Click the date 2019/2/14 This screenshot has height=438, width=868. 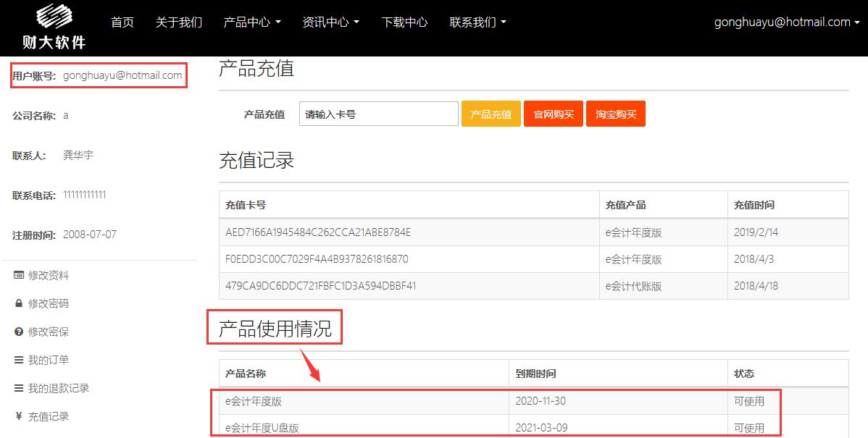point(756,232)
